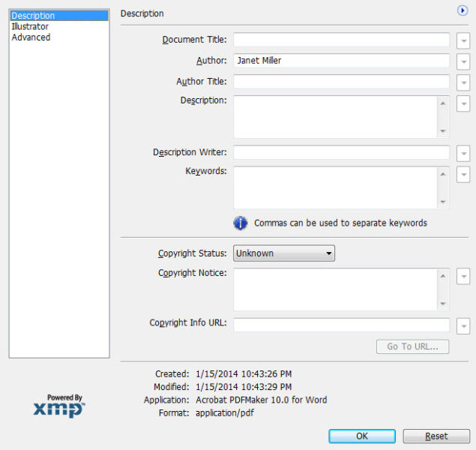Click the Go To URL button
Screen dimensions: 476x450
pos(412,346)
